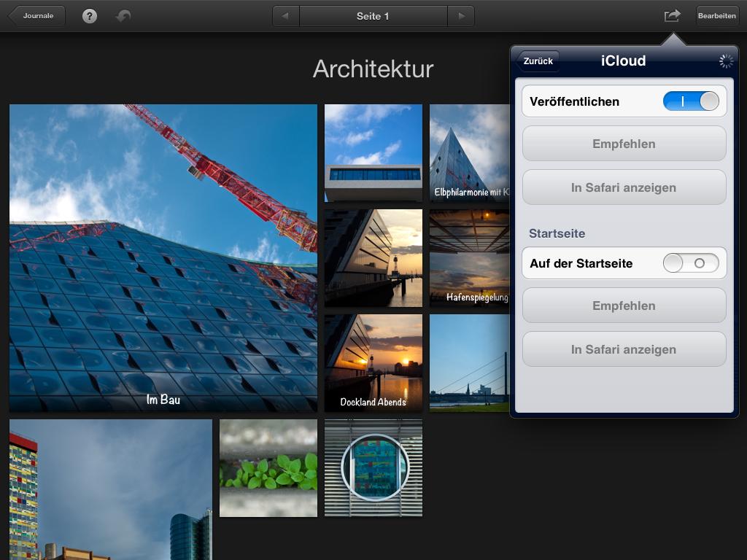Tap Empfehlen below Veröffentlichen

(x=624, y=144)
